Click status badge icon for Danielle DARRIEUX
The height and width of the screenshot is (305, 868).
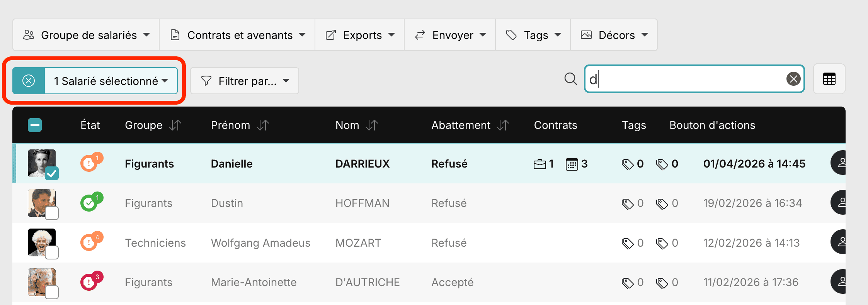[x=91, y=162]
